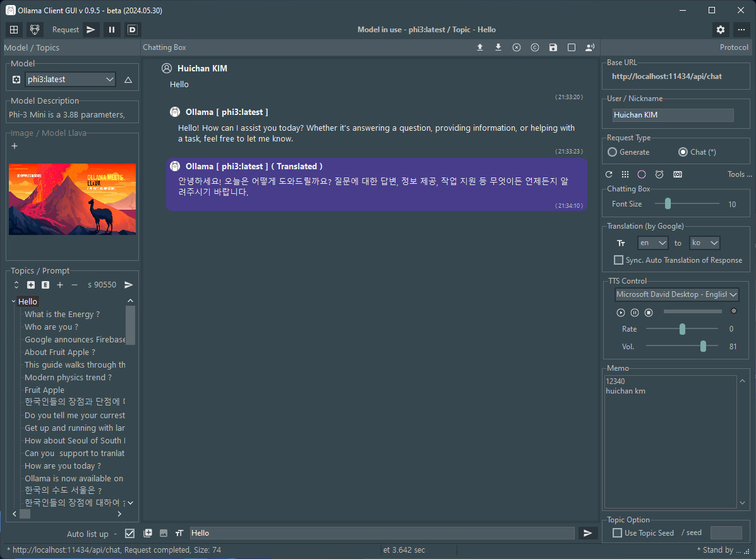The width and height of the screenshot is (756, 559).
Task: Click the download arrow icon in Chatting Box header
Action: point(498,47)
